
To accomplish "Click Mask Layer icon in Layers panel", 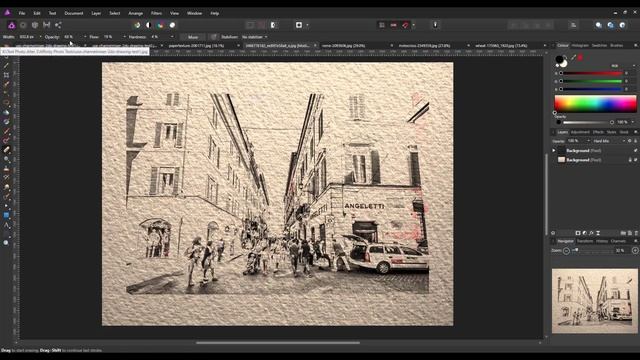I will point(578,233).
